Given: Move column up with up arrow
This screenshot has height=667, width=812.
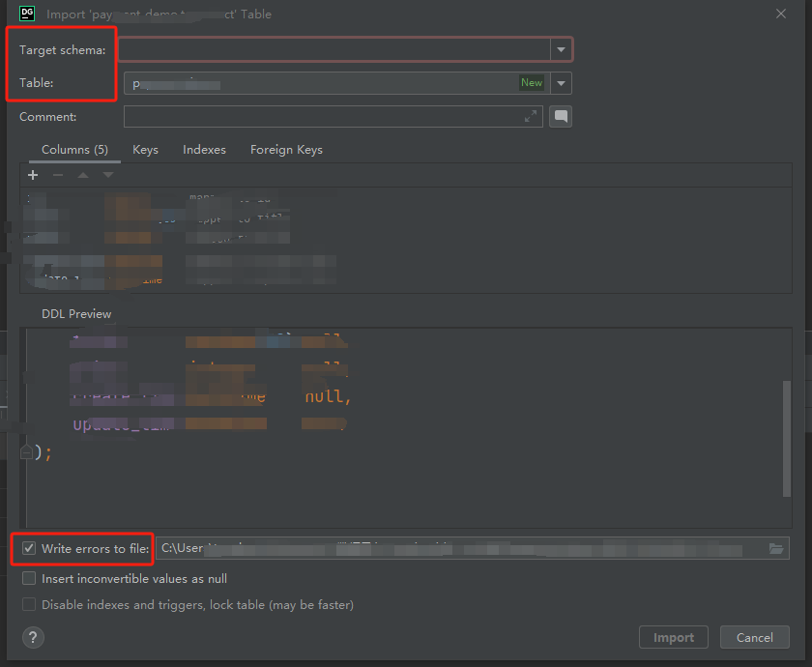Looking at the screenshot, I should click(83, 175).
